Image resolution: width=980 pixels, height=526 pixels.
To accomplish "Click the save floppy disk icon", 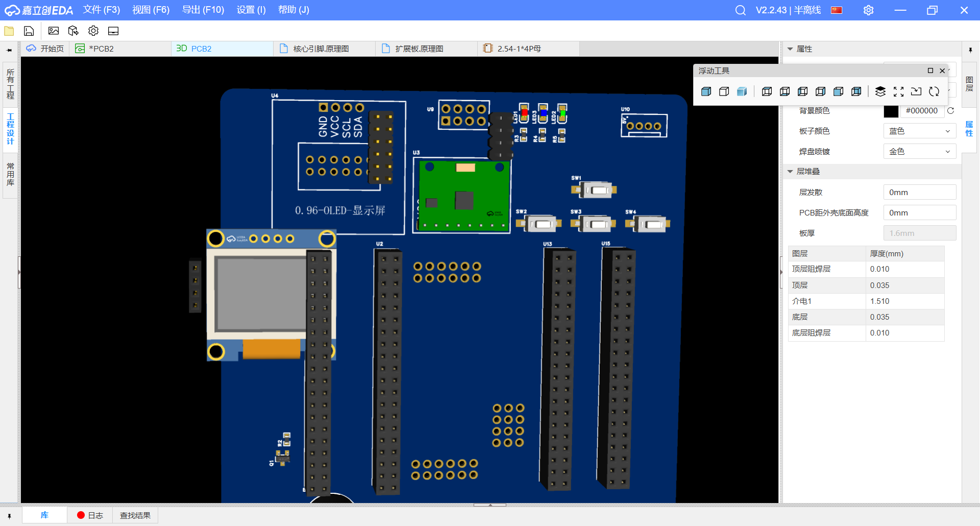I will (x=29, y=31).
